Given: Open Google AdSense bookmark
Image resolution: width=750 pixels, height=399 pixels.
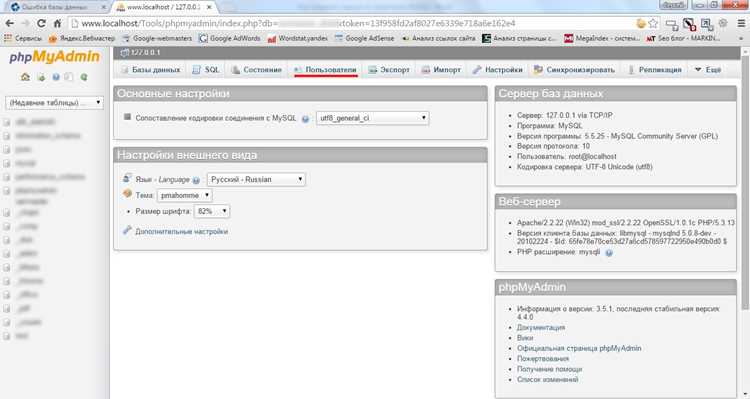Looking at the screenshot, I should tap(364, 38).
